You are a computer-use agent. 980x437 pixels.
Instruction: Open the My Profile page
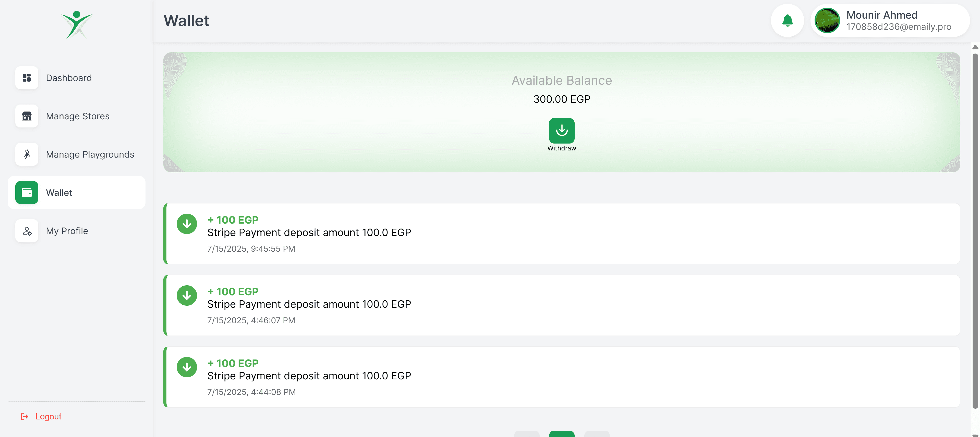coord(67,231)
